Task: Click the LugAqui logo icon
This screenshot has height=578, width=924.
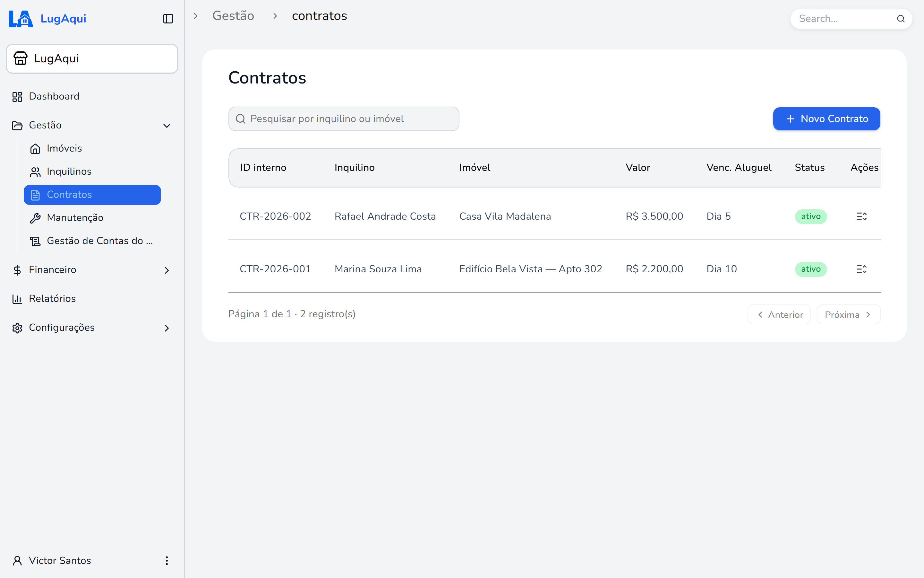Action: (21, 18)
